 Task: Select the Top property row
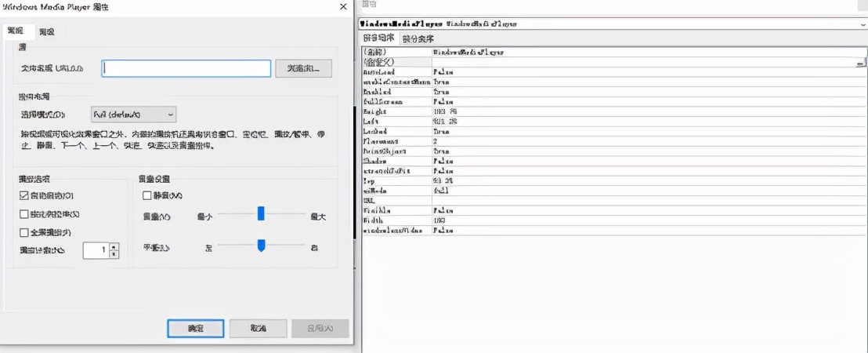[x=613, y=180]
